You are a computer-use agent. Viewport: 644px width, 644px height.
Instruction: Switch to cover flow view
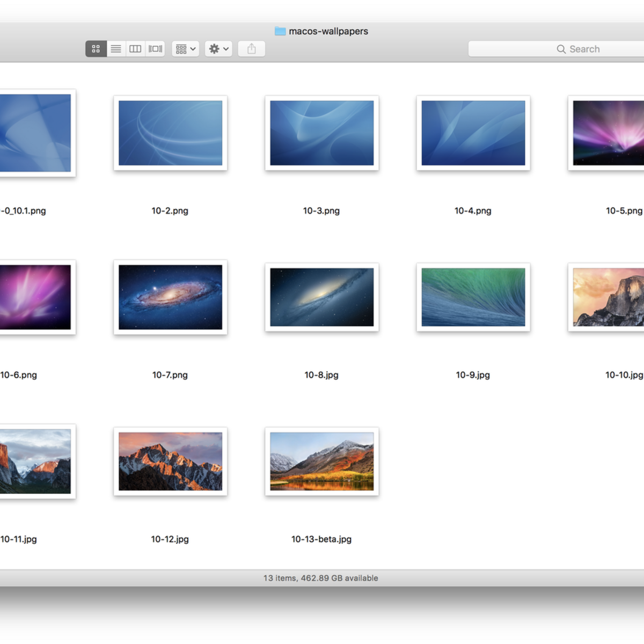[x=155, y=49]
